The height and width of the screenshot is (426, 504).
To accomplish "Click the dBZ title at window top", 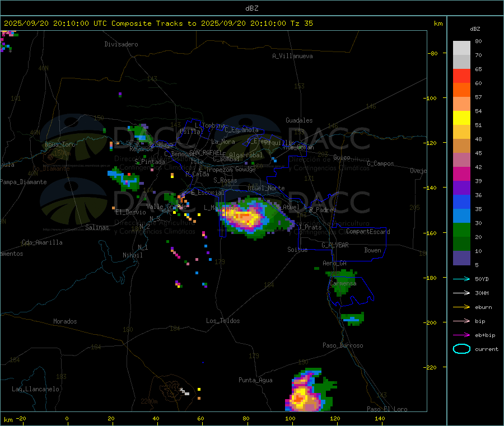I will [251, 8].
